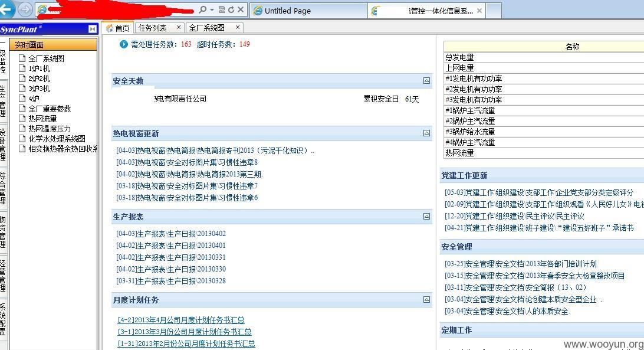
Task: Open 安全对标图片集 习惯性违章6 link
Action: (x=187, y=198)
